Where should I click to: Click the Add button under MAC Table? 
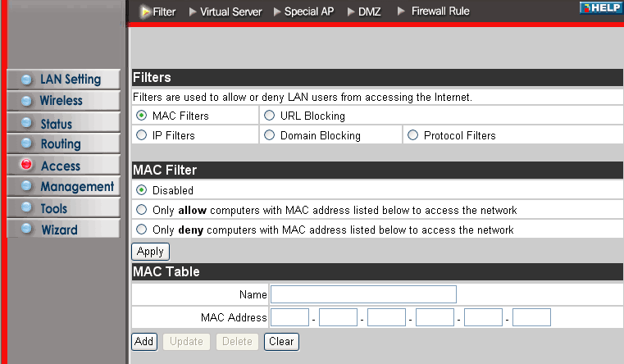144,342
